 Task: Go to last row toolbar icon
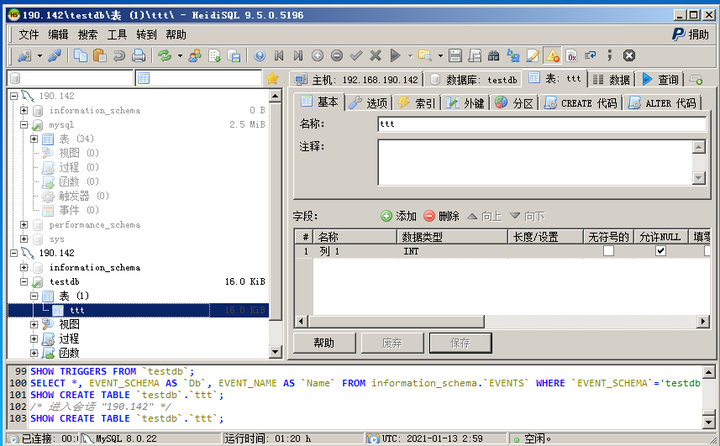pyautogui.click(x=298, y=56)
